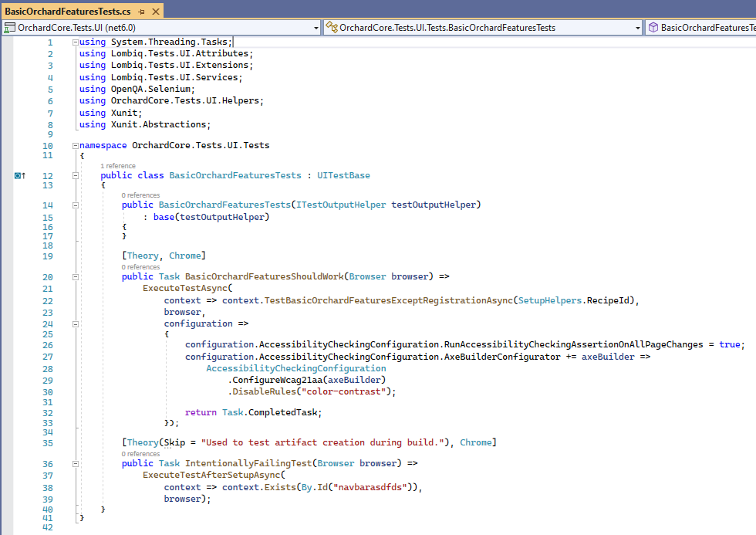Click the Chrome attribute on line 19

[x=185, y=256]
